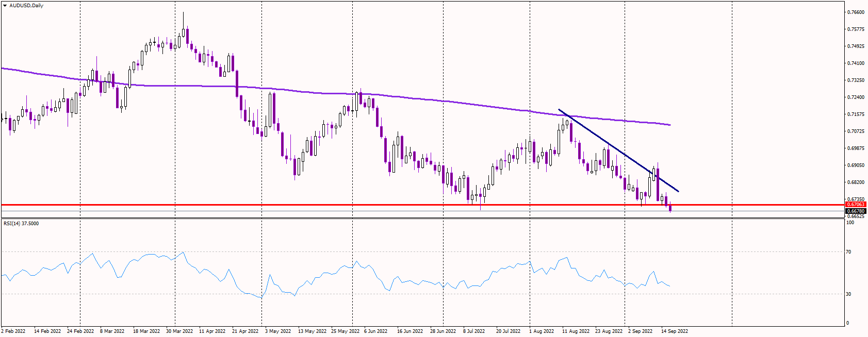This screenshot has width=868, height=337.
Task: Click the 0.74925 price scale label
Action: (856, 46)
